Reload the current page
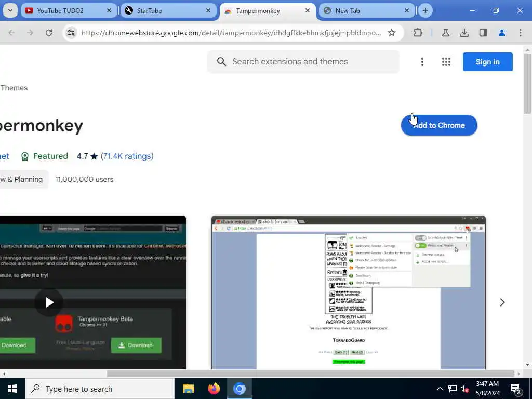The height and width of the screenshot is (399, 532). click(49, 33)
